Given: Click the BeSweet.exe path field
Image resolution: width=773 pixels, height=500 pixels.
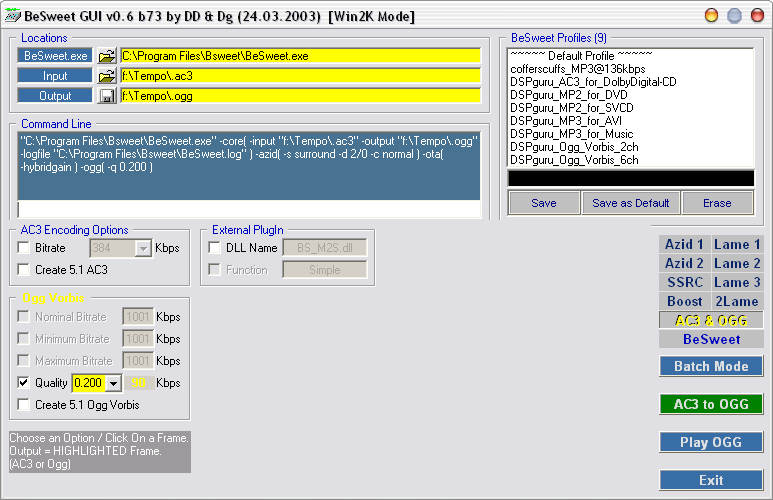Looking at the screenshot, I should [x=300, y=56].
